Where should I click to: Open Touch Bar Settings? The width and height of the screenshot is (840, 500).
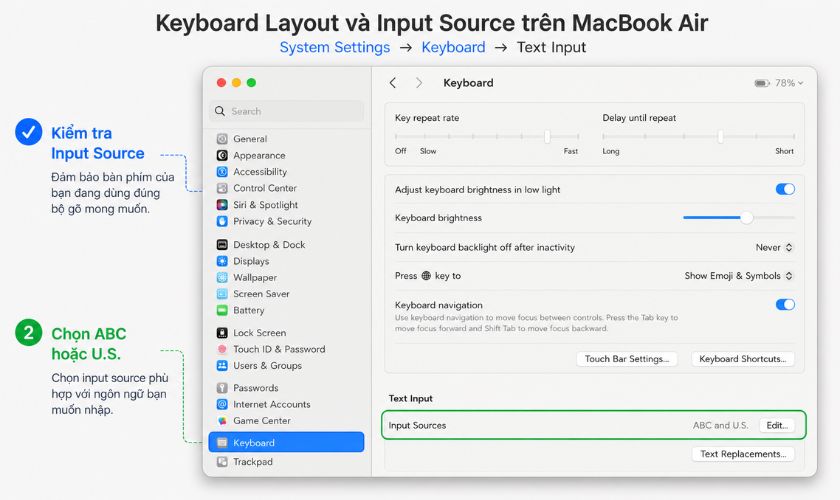pyautogui.click(x=627, y=359)
